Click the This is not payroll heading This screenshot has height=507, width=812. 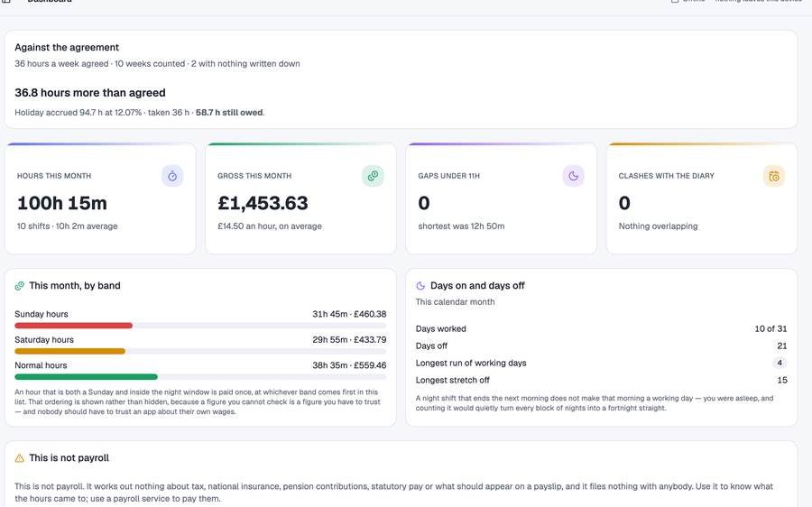pos(69,458)
